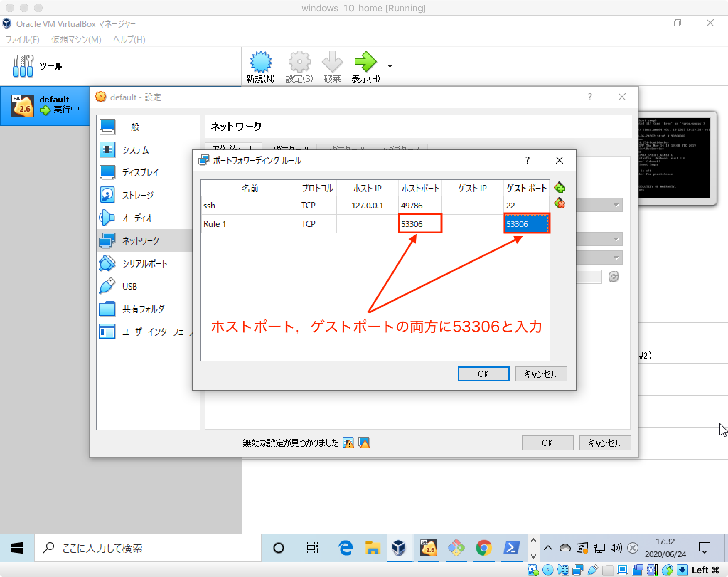
Task: Open Storage (ストレージ) settings category
Action: [137, 195]
